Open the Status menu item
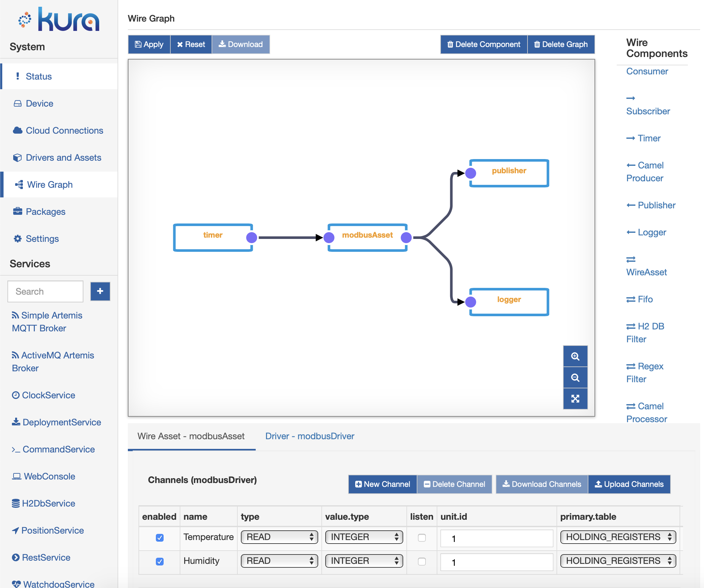The height and width of the screenshot is (588, 704). point(59,76)
